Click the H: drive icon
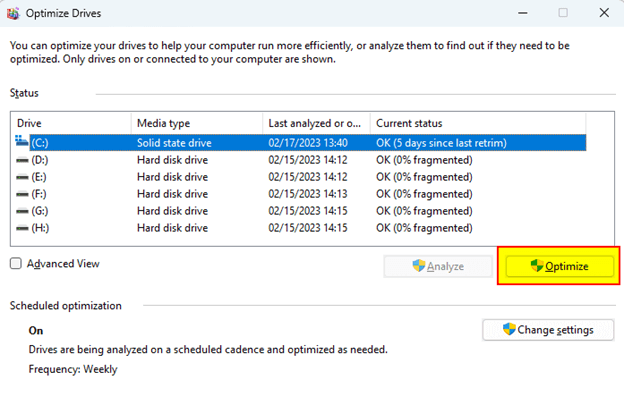This screenshot has width=624, height=405. (x=23, y=228)
